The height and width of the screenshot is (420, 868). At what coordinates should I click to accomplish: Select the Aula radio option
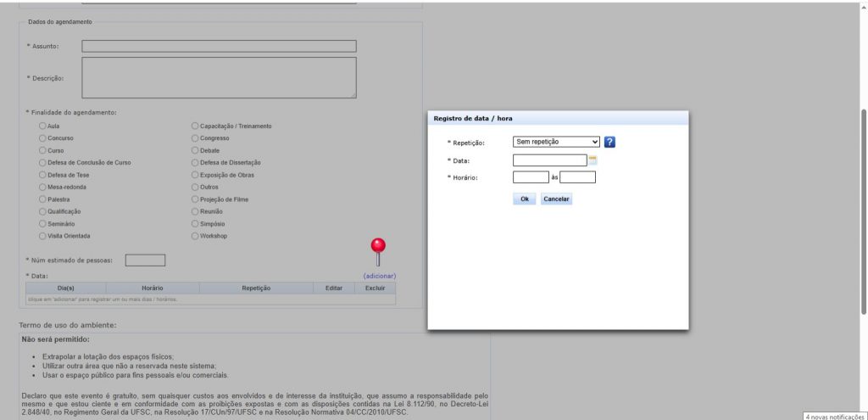pos(43,126)
